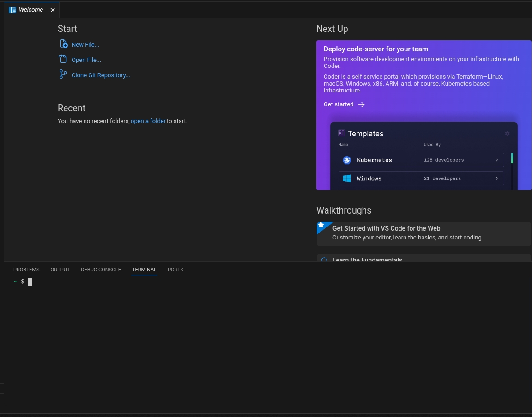The height and width of the screenshot is (417, 532).
Task: Click the Templates settings gear icon
Action: coord(507,134)
